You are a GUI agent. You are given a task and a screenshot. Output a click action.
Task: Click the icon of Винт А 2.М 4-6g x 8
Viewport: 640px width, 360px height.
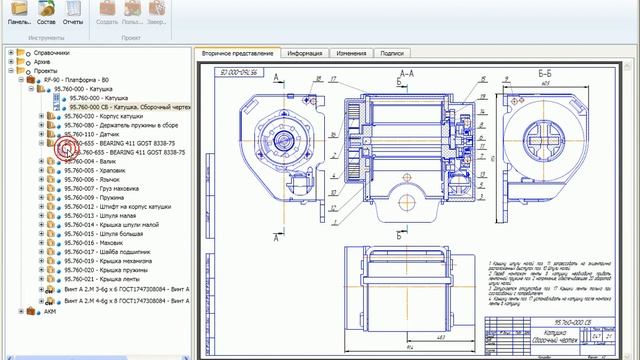click(50, 301)
